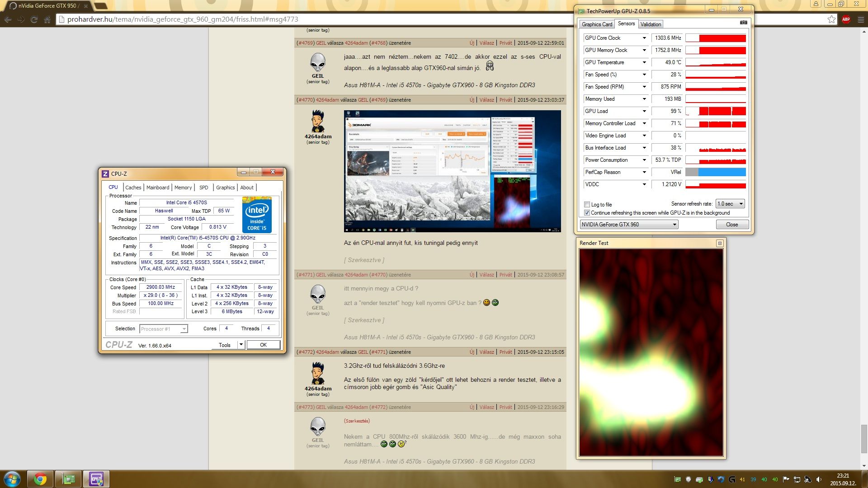Expand the Memory Used sensor dropdown
The width and height of the screenshot is (868, 488).
[644, 99]
